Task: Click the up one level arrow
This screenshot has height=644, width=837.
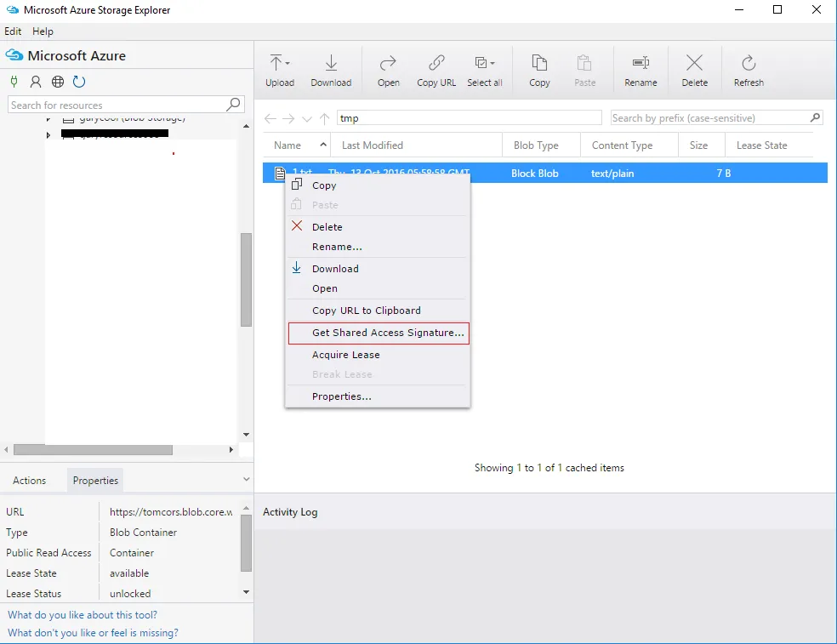Action: [325, 118]
